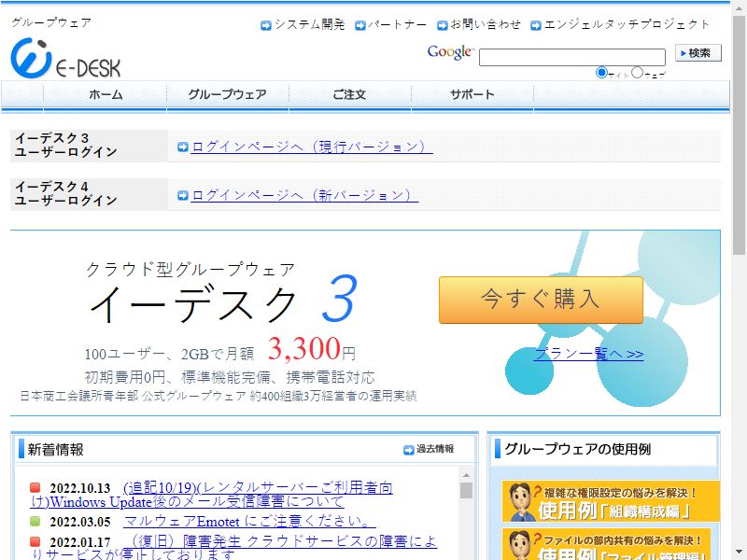Click the arrow icon beside 過去情報
Image resolution: width=747 pixels, height=560 pixels.
(408, 450)
